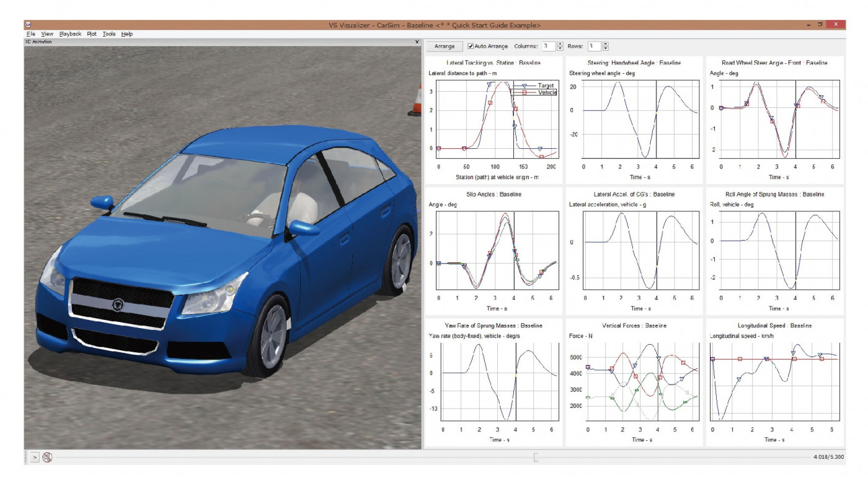Decrease the Rows spinner value
The width and height of the screenshot is (868, 483).
[x=606, y=48]
